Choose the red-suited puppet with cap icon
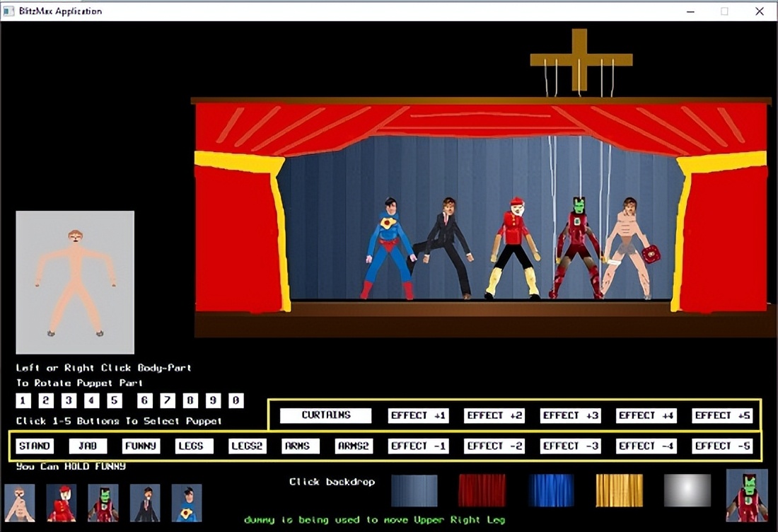The width and height of the screenshot is (778, 532). 61,502
